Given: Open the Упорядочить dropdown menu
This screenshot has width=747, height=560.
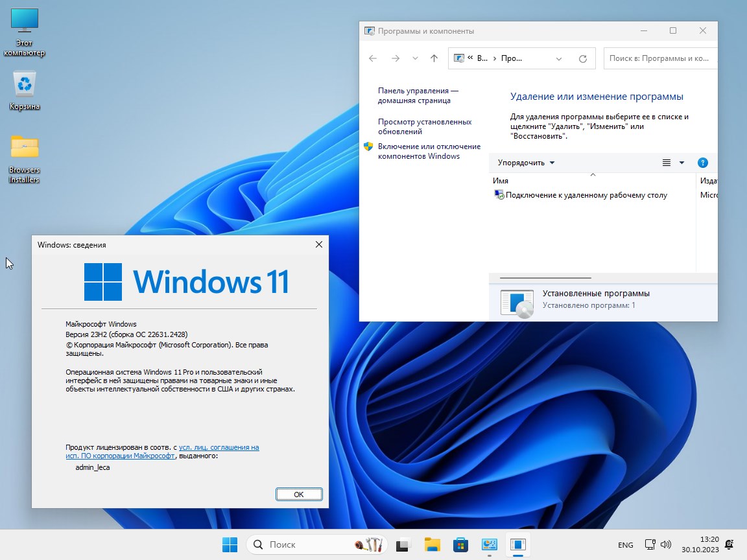Looking at the screenshot, I should [526, 163].
